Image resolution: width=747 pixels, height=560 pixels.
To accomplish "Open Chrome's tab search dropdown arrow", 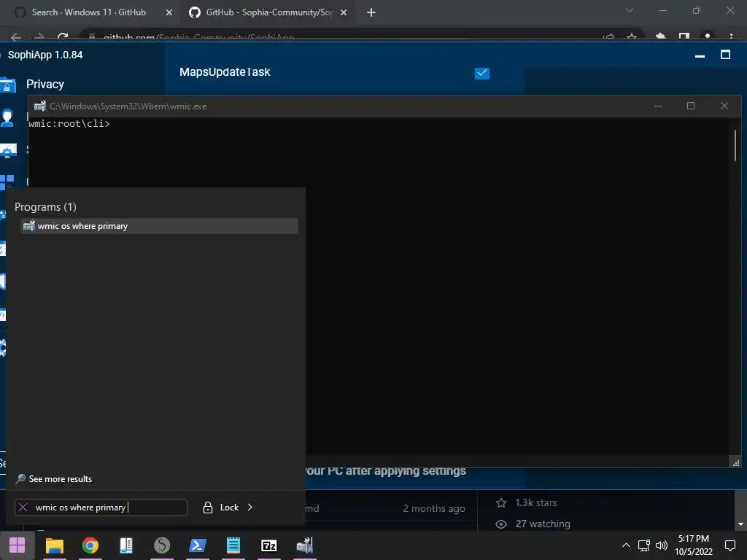I will (x=630, y=10).
